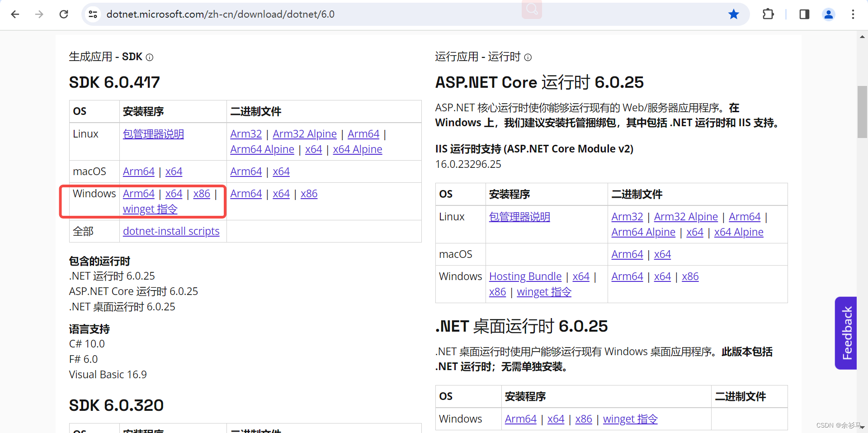
Task: Download ASP.NET Core runtime Windows x86 binary
Action: [x=690, y=276]
